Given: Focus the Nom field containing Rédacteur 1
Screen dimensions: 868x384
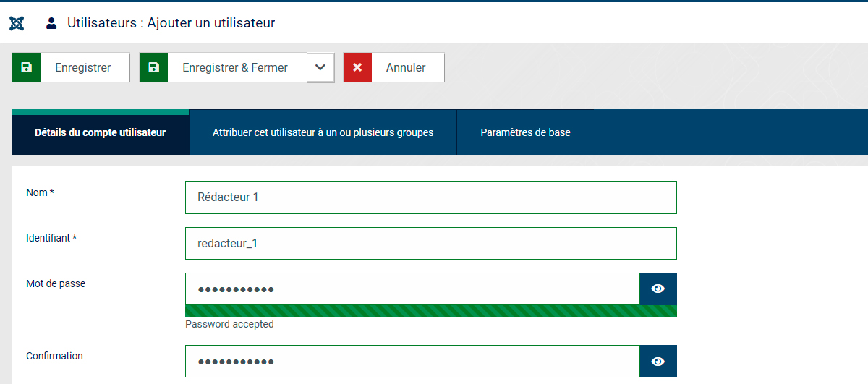Looking at the screenshot, I should tap(431, 197).
